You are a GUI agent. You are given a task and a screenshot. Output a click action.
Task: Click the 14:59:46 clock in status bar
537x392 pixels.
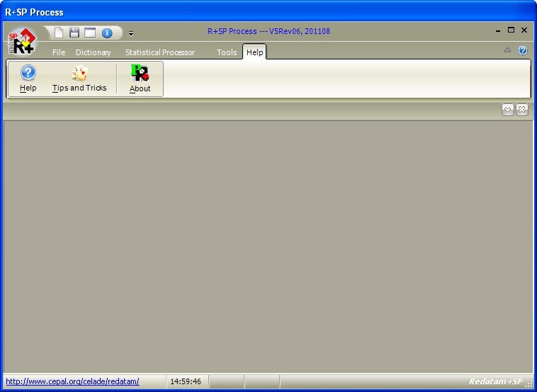click(186, 381)
